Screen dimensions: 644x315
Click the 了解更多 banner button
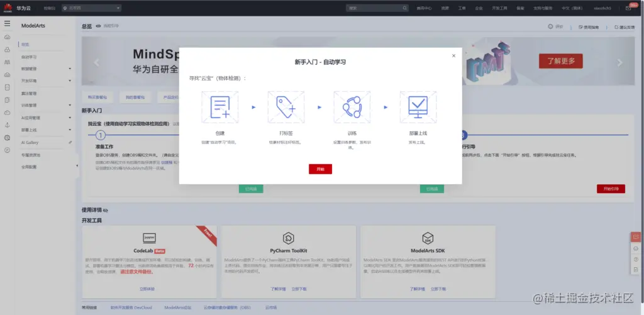coord(560,61)
